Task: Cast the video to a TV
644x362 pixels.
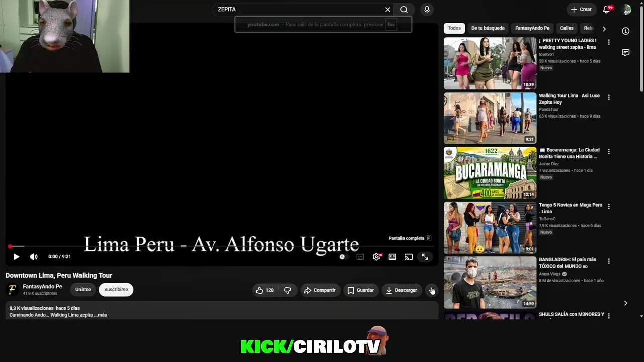Action: click(x=409, y=257)
